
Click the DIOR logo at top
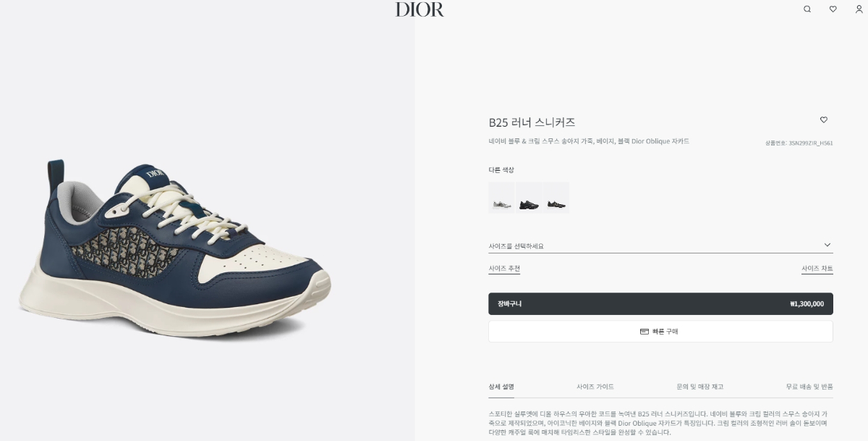[420, 9]
